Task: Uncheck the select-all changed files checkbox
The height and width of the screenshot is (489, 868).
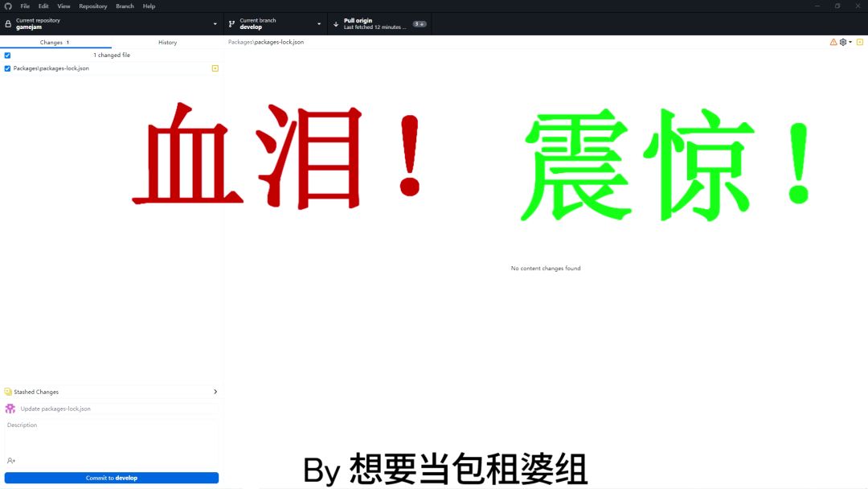Action: (7, 55)
